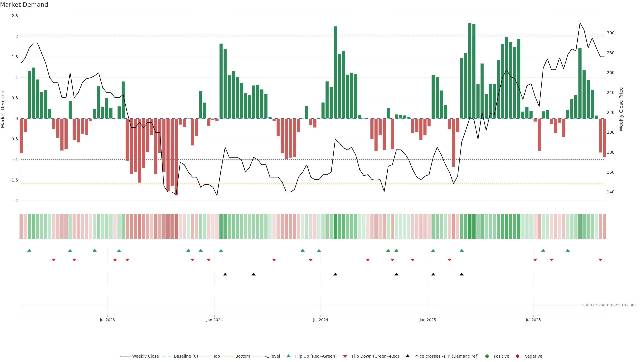The height and width of the screenshot is (362, 644).
Task: Click the Negative red dot legend
Action: 518,356
